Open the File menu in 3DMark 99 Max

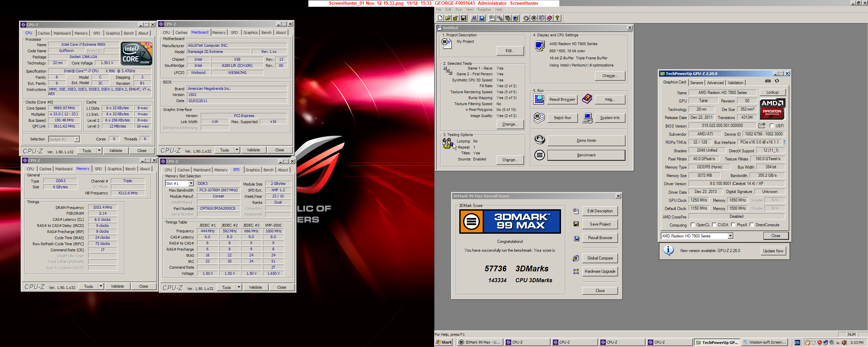pos(439,9)
